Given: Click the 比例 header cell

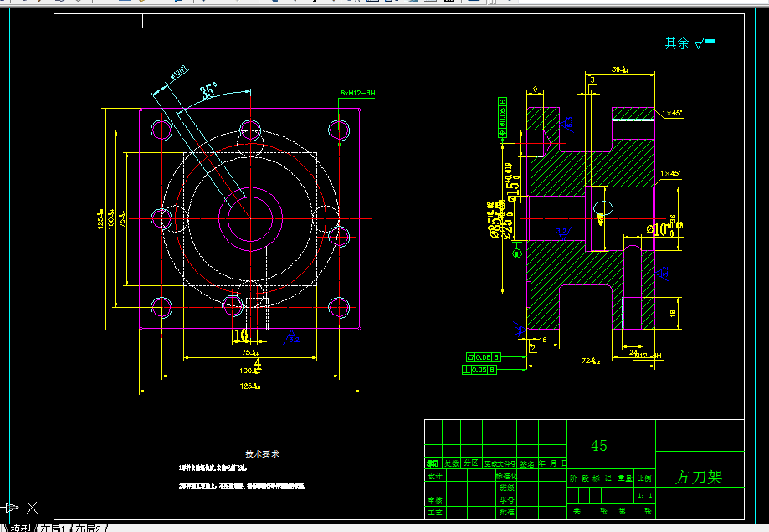Looking at the screenshot, I should coord(644,478).
